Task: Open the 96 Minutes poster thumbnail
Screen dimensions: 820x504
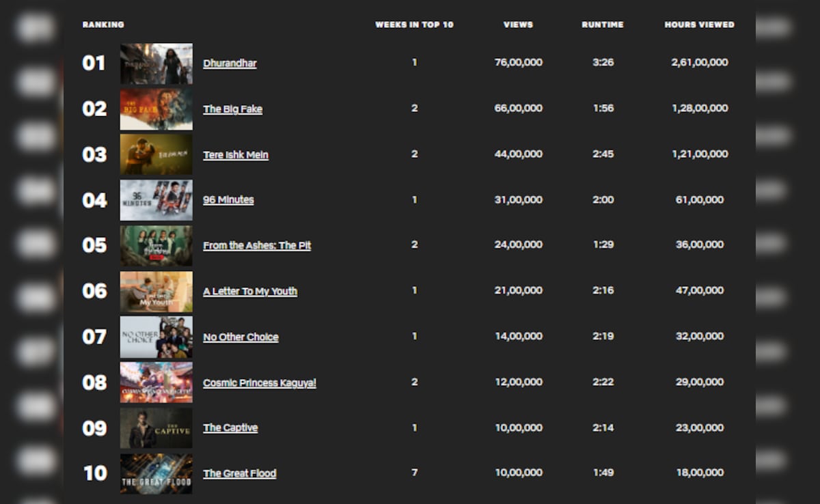Action: [x=156, y=200]
